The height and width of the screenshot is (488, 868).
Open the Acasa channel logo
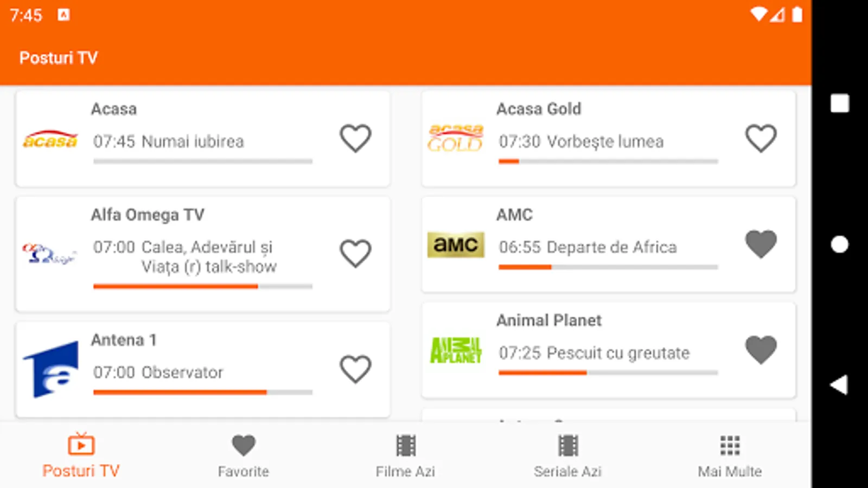point(50,139)
